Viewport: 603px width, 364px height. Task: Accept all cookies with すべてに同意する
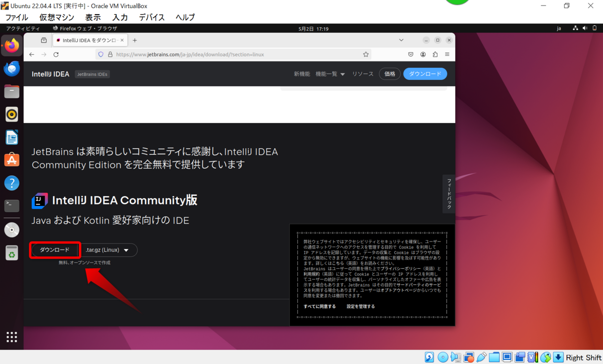pyautogui.click(x=320, y=306)
